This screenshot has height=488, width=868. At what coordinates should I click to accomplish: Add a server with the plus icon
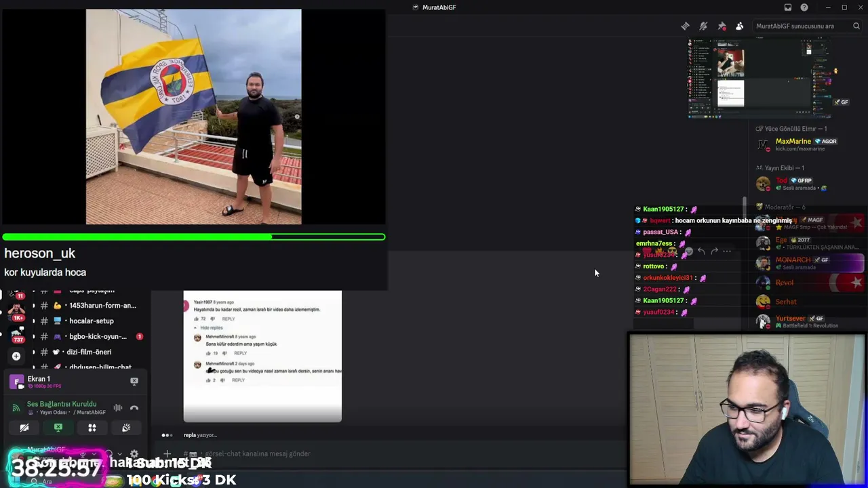[16, 356]
